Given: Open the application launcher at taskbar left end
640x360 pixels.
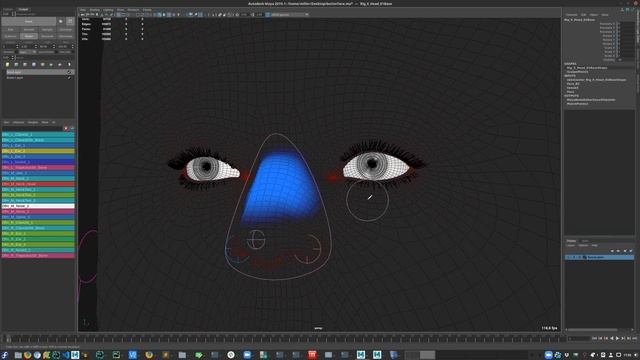Looking at the screenshot, I should [x=4, y=355].
